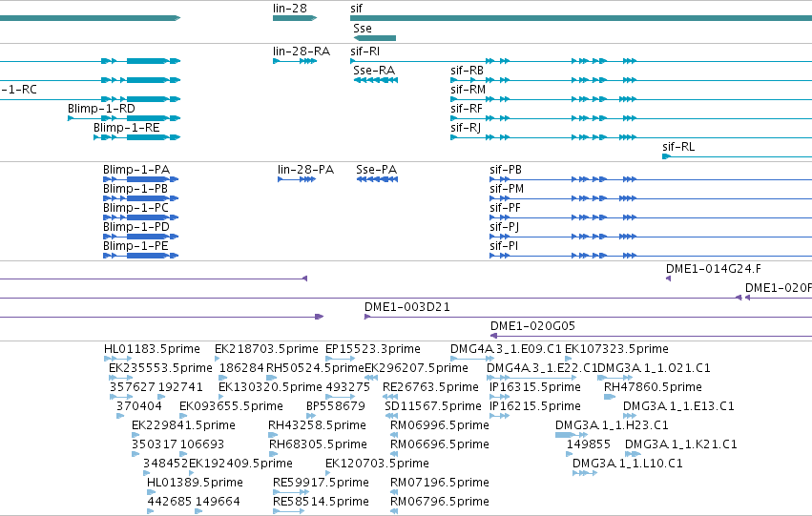Click the Blimp-1-PA protein label
This screenshot has height=516, width=812.
(x=136, y=170)
